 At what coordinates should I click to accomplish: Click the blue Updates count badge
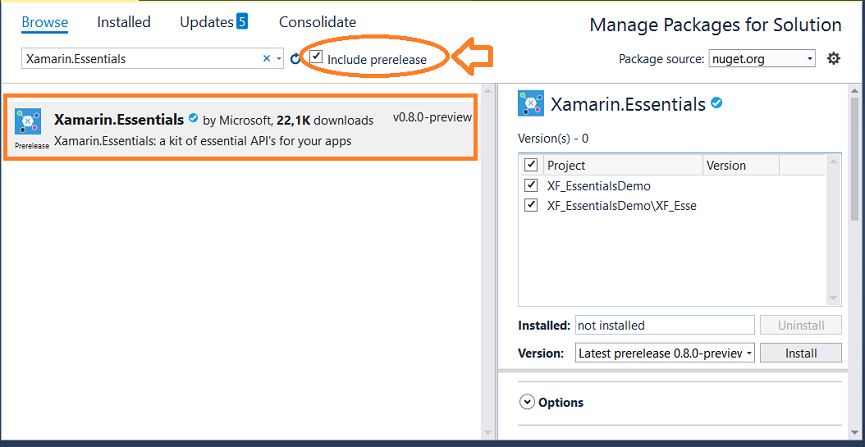click(242, 22)
